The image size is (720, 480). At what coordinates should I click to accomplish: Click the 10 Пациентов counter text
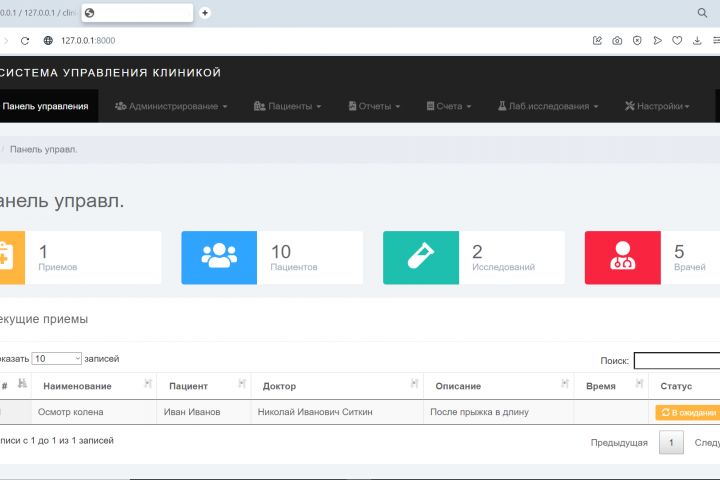pyautogui.click(x=294, y=258)
